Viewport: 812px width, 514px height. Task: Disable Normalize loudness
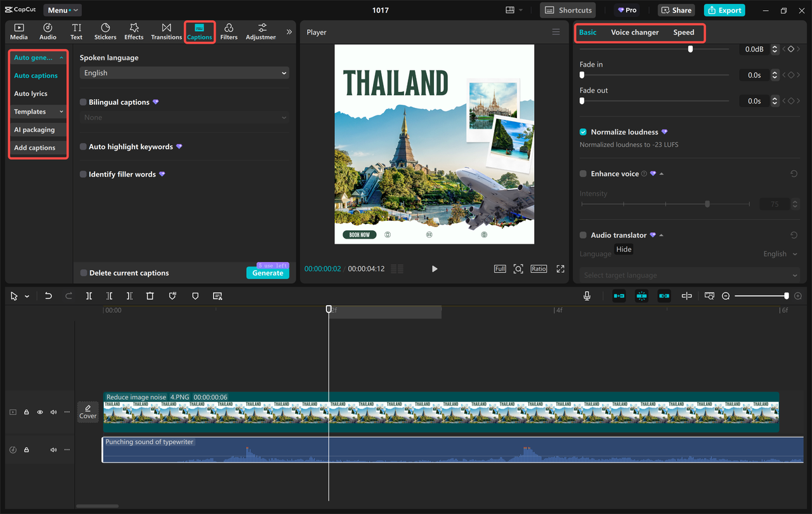[582, 132]
